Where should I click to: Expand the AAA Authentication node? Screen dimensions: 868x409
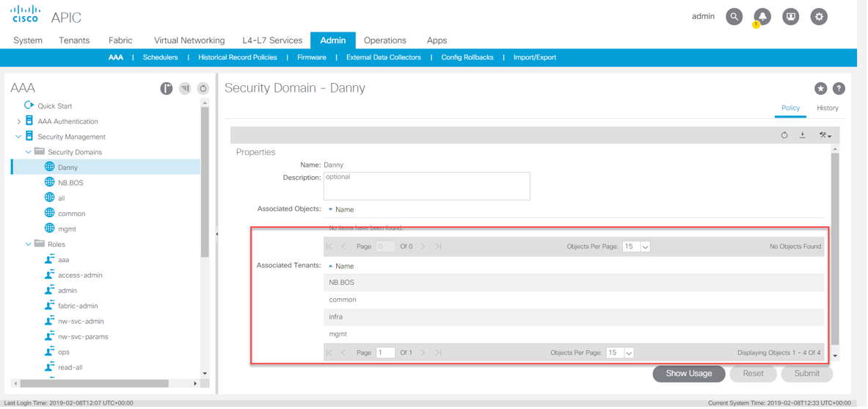click(x=18, y=121)
